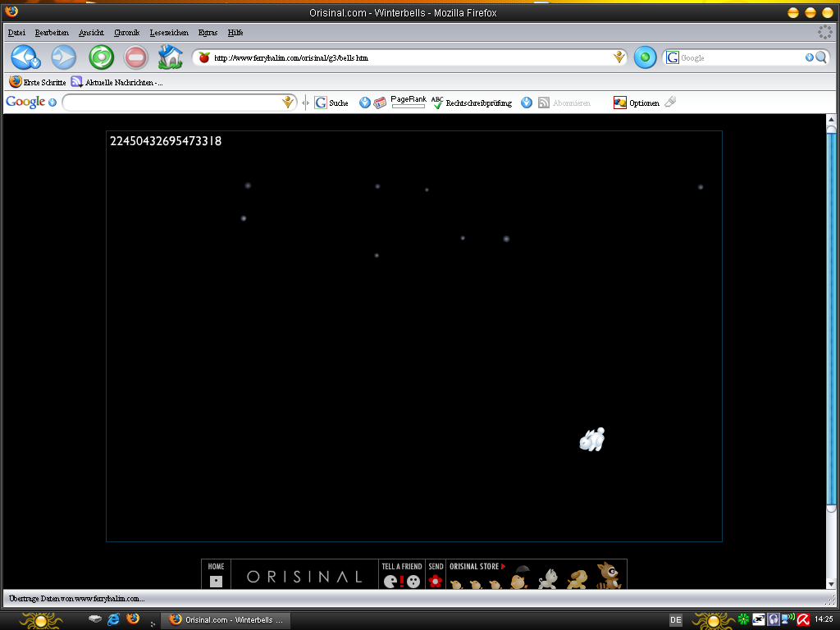Click the Forward navigation arrow
Image resolution: width=840 pixels, height=630 pixels.
(63, 57)
